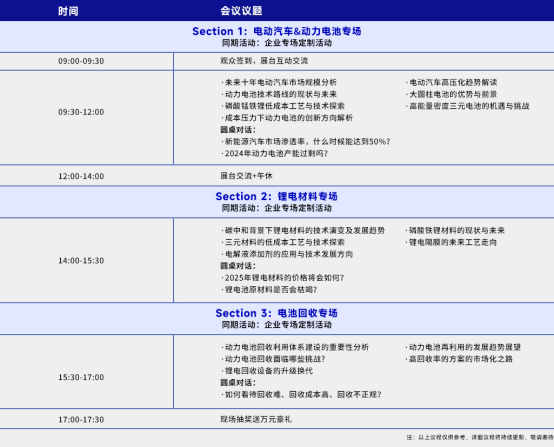Click Section 2 锂电材料专场 heading
The image size is (554, 447).
277,196
